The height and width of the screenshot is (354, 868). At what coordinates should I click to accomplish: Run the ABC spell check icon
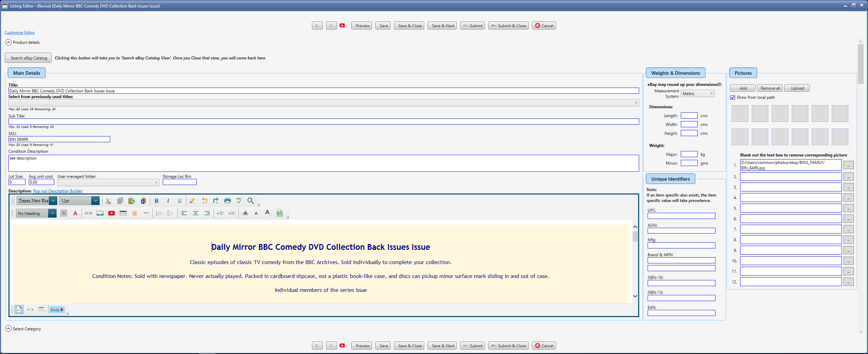pyautogui.click(x=239, y=201)
